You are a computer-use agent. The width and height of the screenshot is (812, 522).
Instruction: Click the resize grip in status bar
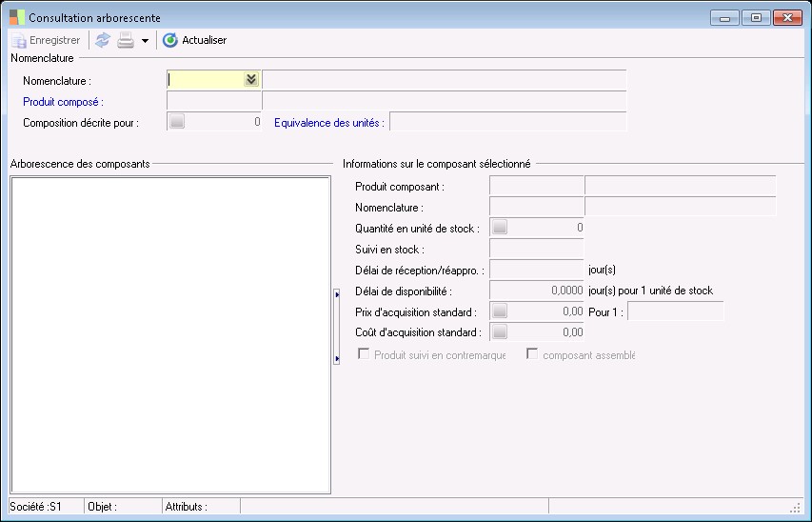click(x=795, y=508)
